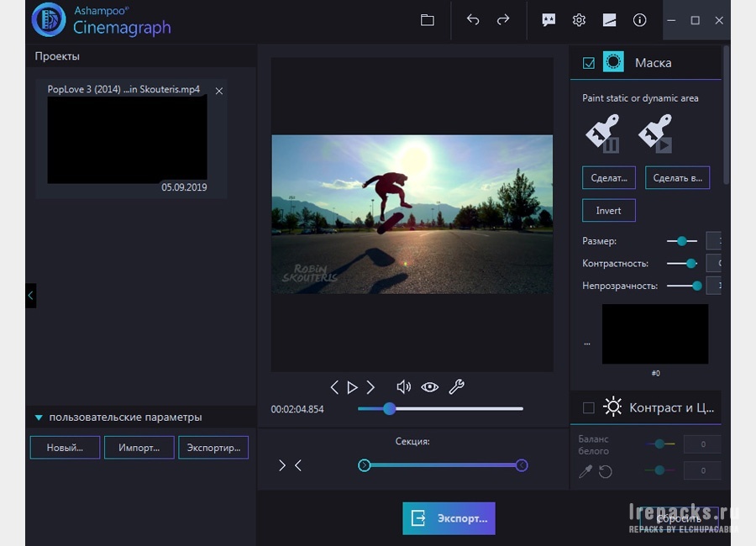
Task: Create a new preset with Новый
Action: 65,448
